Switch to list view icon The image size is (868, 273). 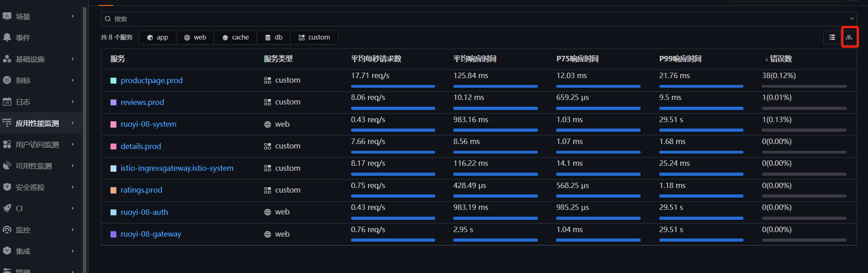tap(832, 37)
